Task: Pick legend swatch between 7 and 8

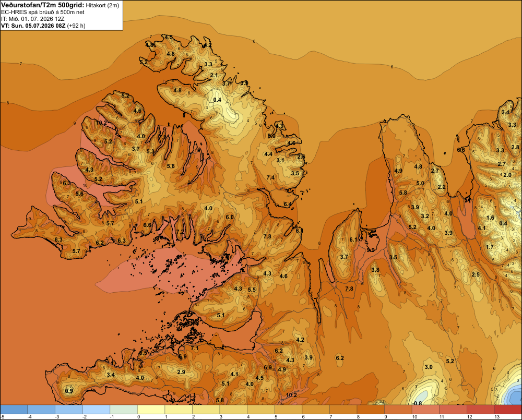Action: (x=343, y=409)
